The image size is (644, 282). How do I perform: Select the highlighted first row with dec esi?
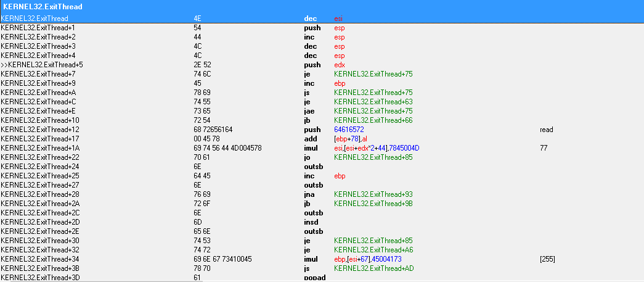click(35, 19)
